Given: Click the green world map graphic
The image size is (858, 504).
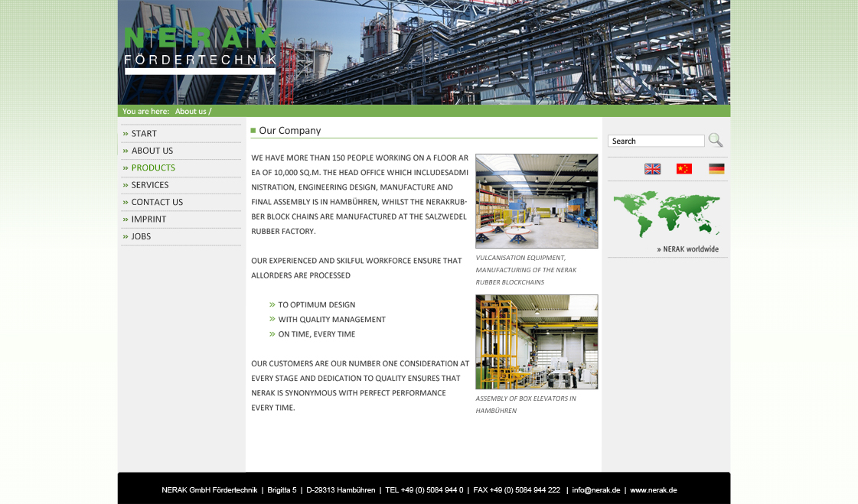Looking at the screenshot, I should click(x=667, y=213).
